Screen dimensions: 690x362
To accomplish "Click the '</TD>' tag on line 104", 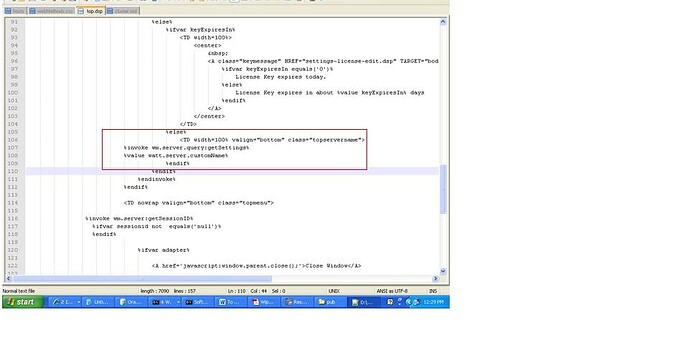I will pos(188,124).
